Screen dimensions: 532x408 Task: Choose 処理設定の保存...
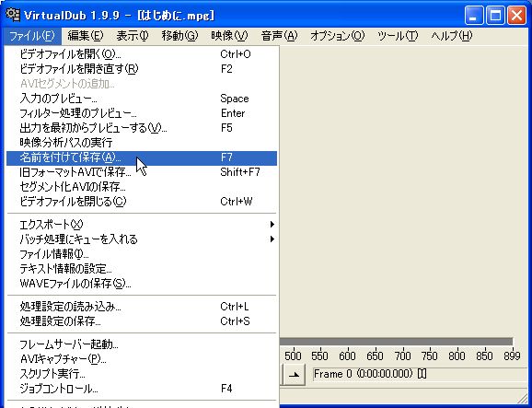[x=142, y=321]
